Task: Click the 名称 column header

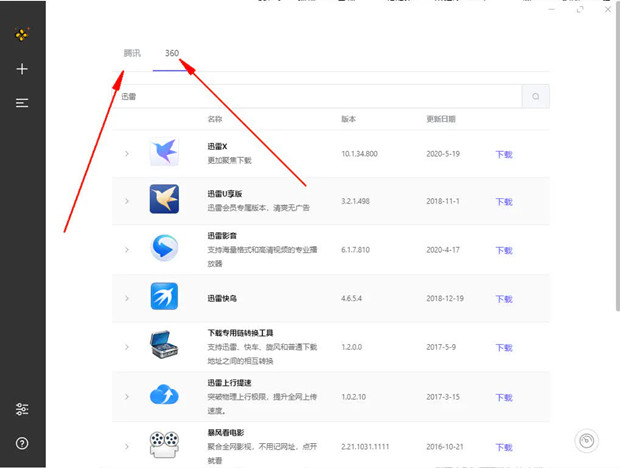Action: [x=215, y=119]
